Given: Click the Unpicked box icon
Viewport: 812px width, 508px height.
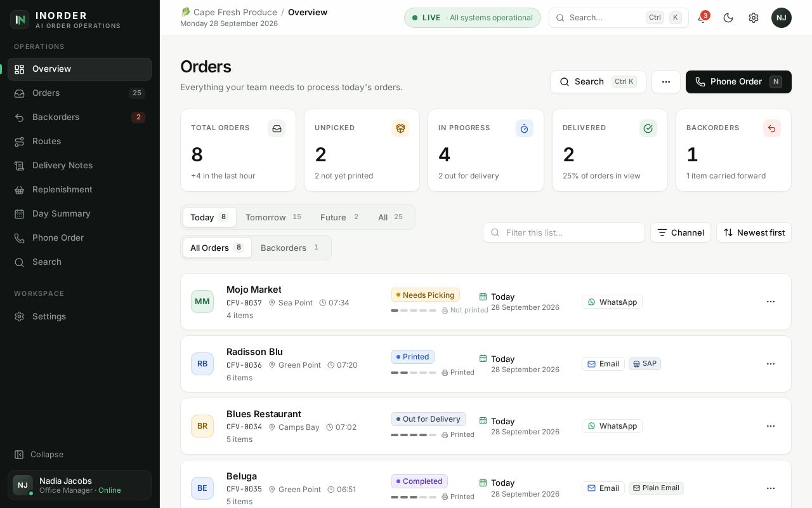Looking at the screenshot, I should pos(400,128).
